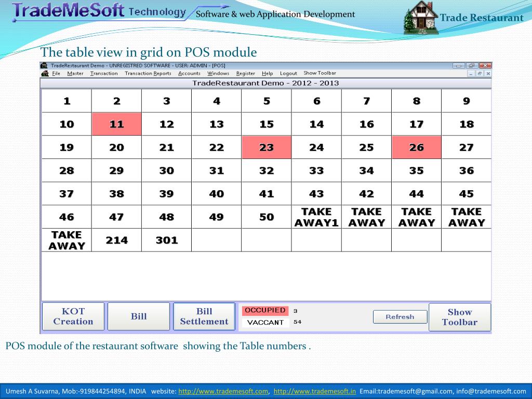Open the Master menu
Image resolution: width=532 pixels, height=399 pixels.
tap(75, 73)
